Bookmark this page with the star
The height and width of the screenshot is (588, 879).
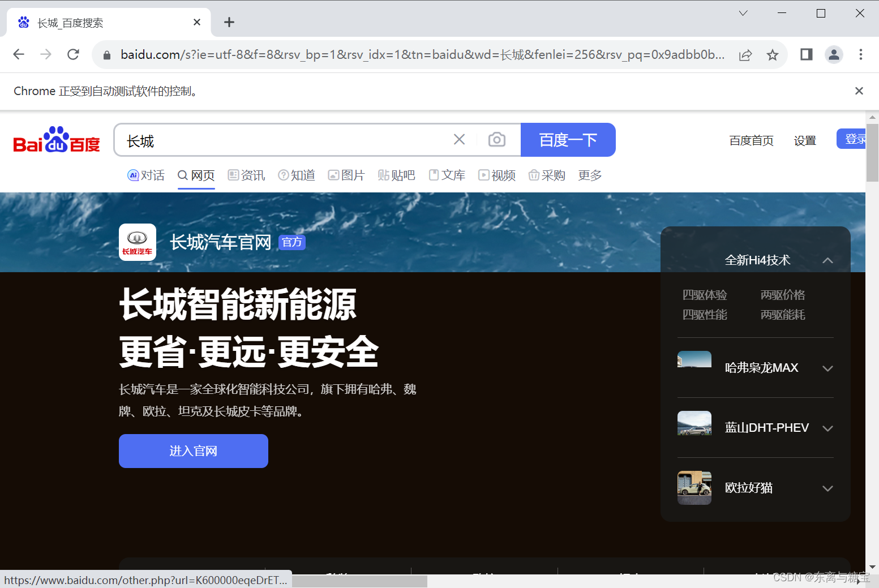click(773, 55)
